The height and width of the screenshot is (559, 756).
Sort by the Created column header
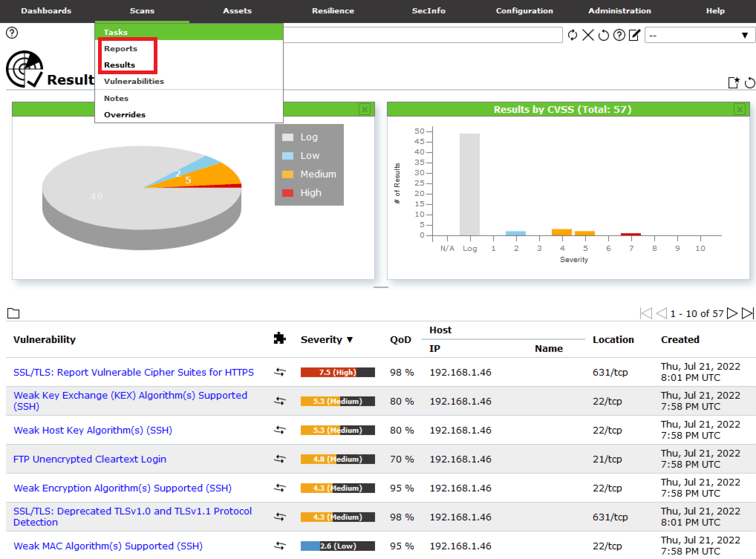(x=680, y=339)
